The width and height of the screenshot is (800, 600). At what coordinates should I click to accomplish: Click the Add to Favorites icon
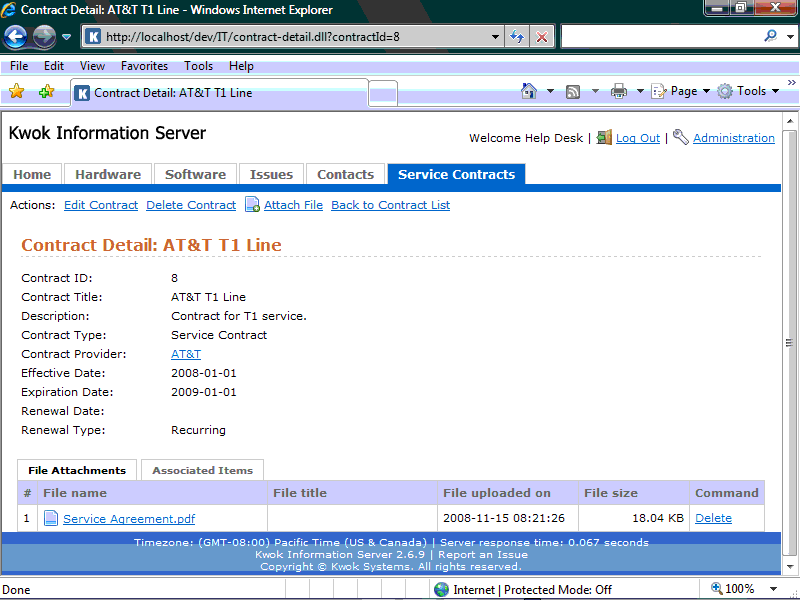tap(46, 91)
